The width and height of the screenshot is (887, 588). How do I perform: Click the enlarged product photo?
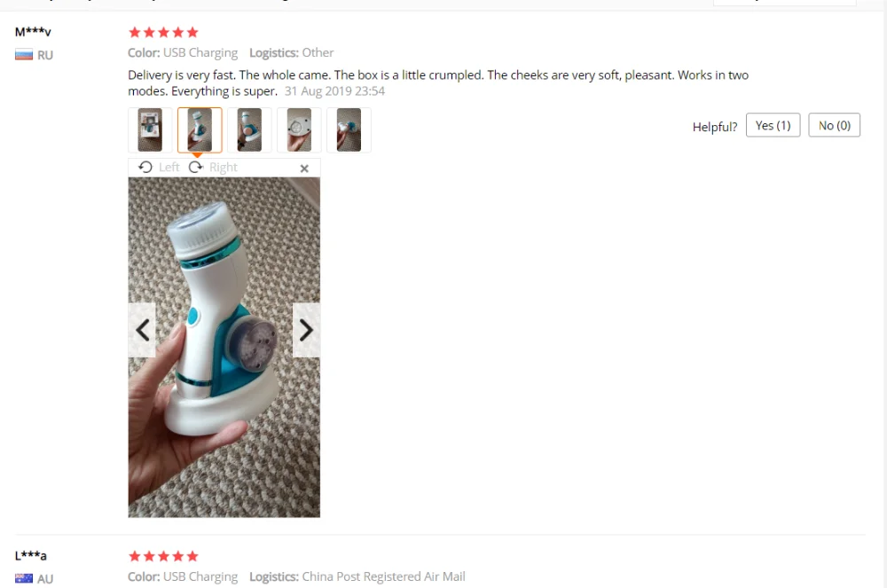click(224, 347)
